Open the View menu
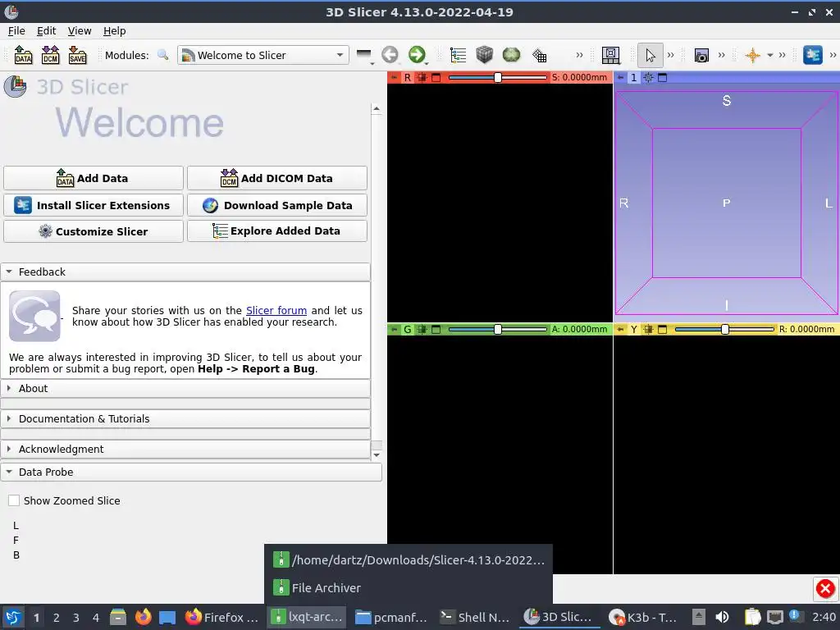The width and height of the screenshot is (840, 630). 80,31
